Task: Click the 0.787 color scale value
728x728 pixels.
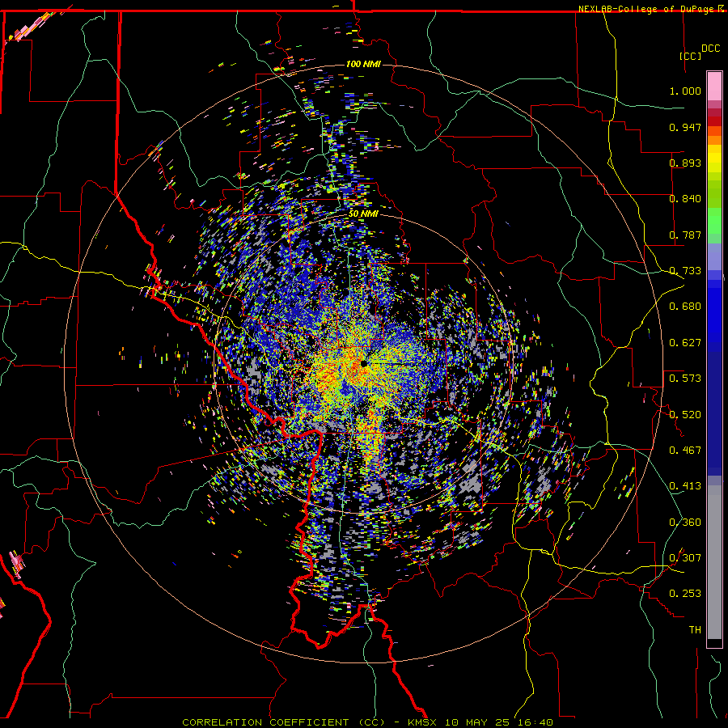Action: click(x=685, y=235)
